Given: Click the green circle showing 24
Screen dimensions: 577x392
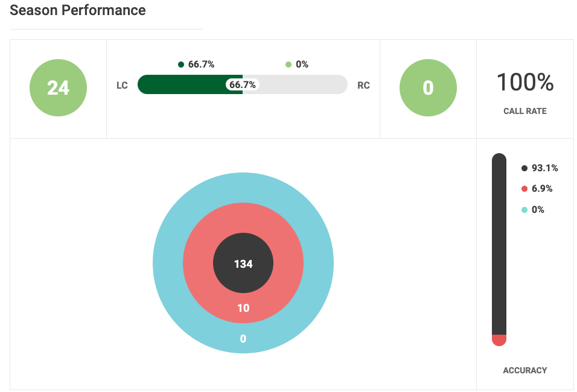Looking at the screenshot, I should point(58,88).
